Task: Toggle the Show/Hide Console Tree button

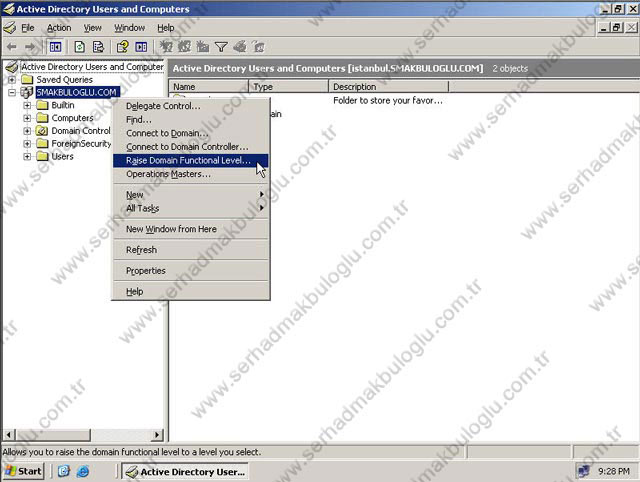Action: (56, 47)
